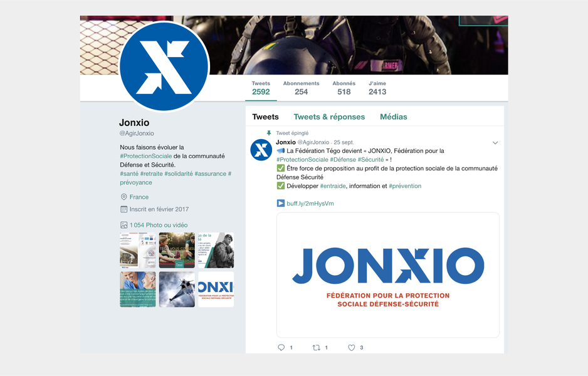The width and height of the screenshot is (588, 376).
Task: Click the retweet arrows icon
Action: click(316, 348)
